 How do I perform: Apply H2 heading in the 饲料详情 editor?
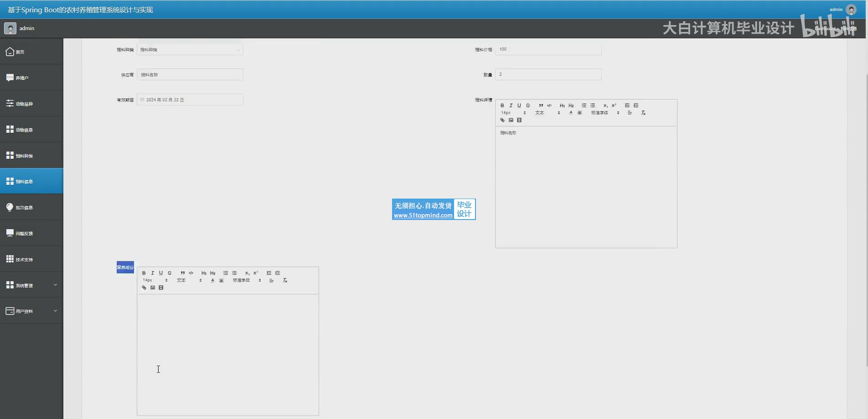(571, 106)
